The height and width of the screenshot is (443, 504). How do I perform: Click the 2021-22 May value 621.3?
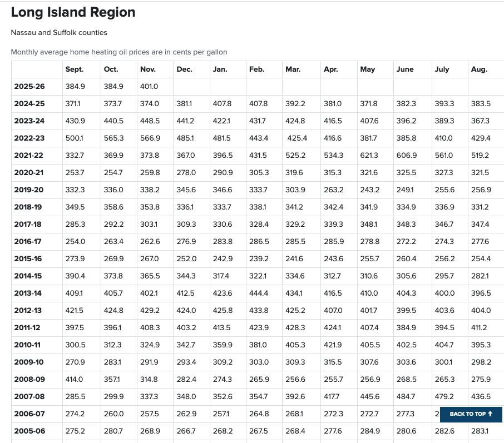(369, 156)
